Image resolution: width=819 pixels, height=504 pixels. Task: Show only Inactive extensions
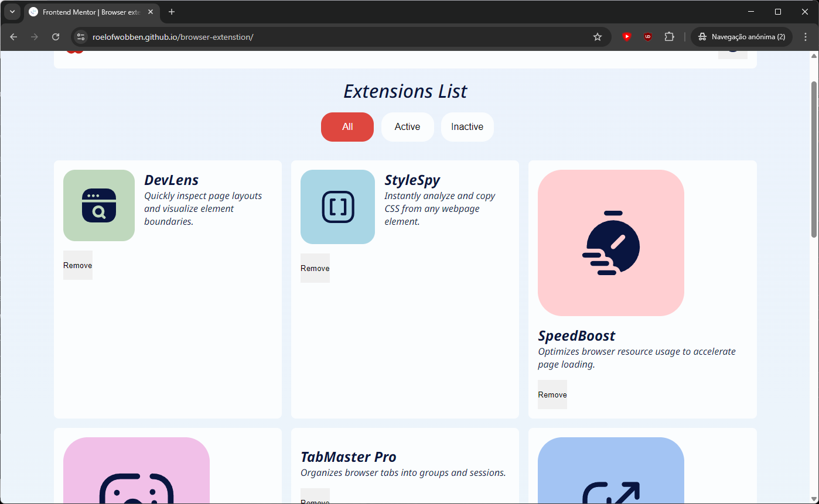[467, 127]
